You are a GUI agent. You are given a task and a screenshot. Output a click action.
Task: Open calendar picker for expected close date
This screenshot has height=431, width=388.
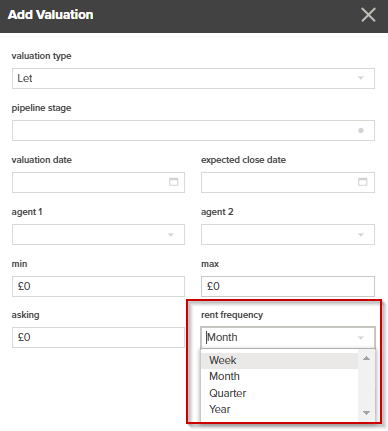point(362,182)
